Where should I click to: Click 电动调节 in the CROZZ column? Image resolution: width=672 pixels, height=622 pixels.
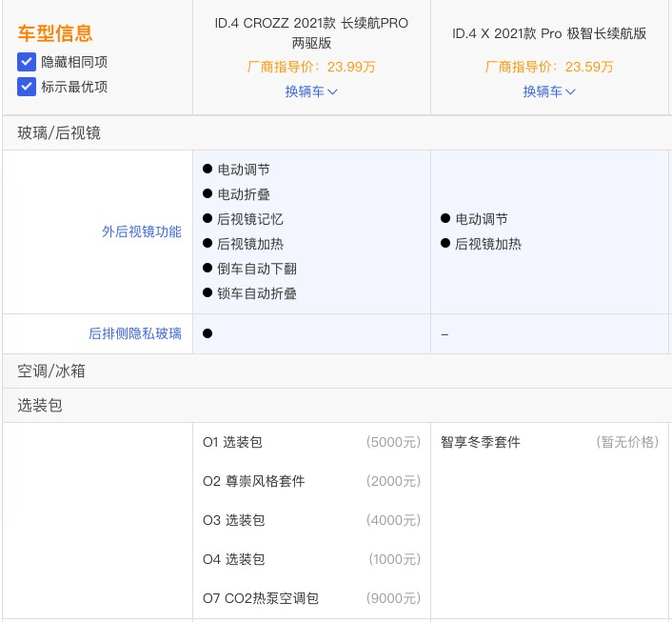[x=244, y=170]
